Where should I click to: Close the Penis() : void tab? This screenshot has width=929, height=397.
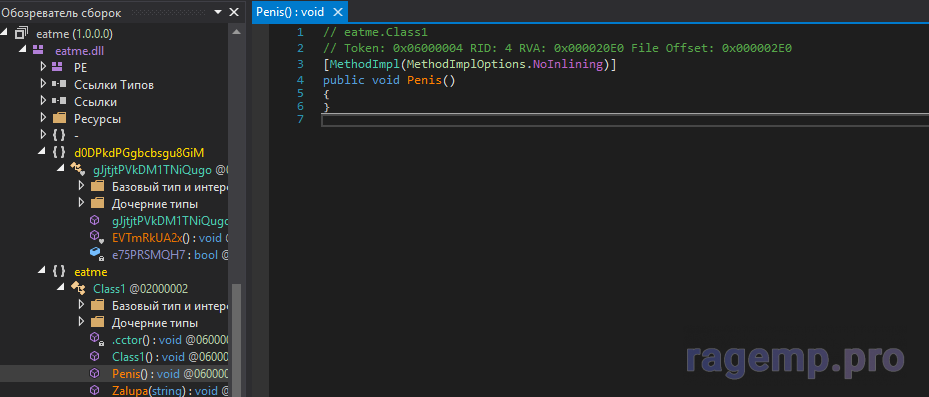click(338, 12)
